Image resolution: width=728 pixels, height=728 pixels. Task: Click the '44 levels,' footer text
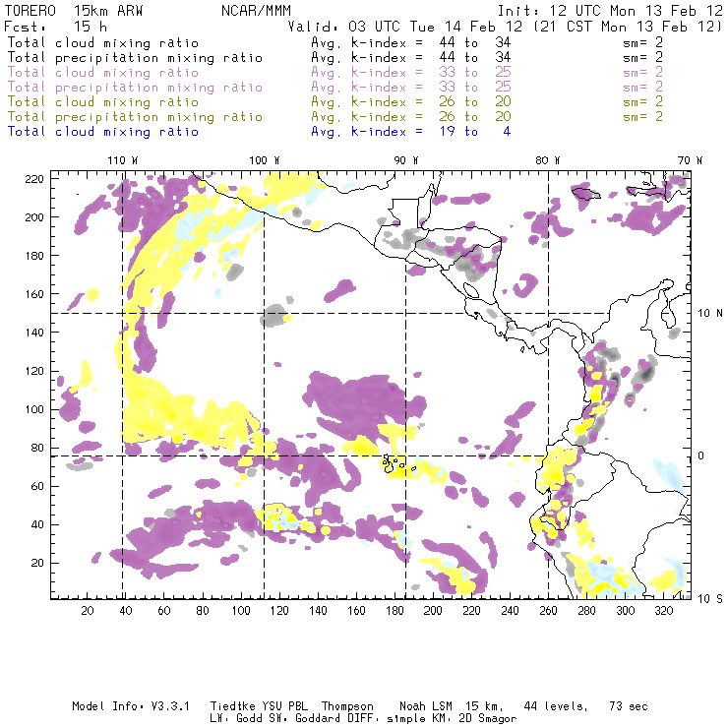point(556,706)
